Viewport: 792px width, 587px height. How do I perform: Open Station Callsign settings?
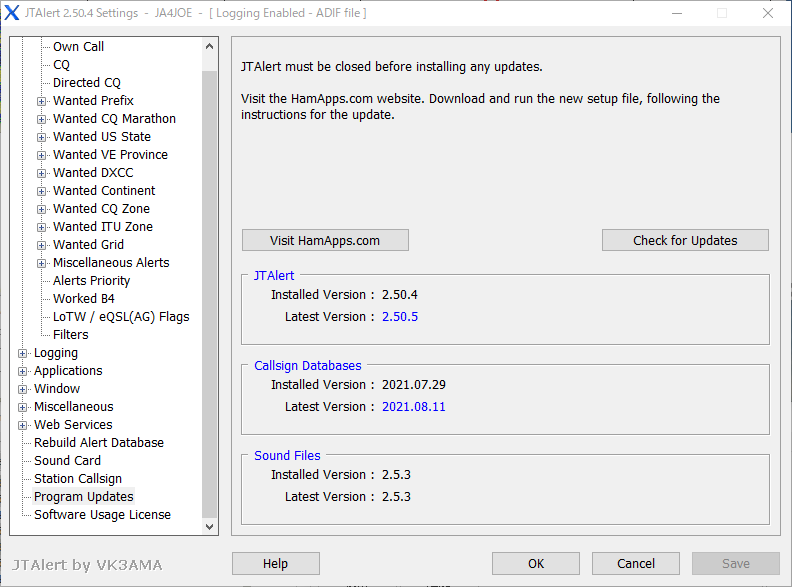coord(78,479)
